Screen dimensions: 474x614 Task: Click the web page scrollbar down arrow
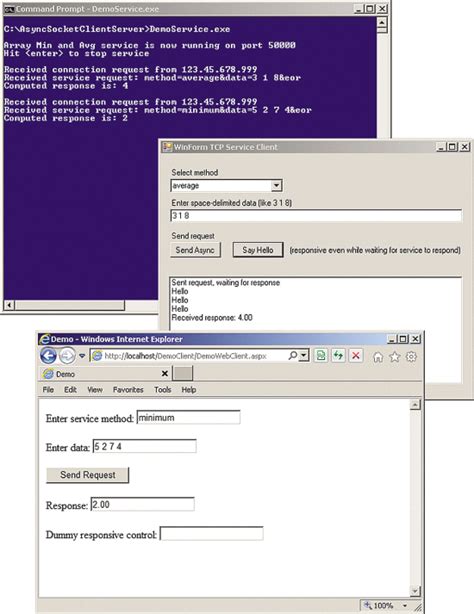tap(415, 591)
